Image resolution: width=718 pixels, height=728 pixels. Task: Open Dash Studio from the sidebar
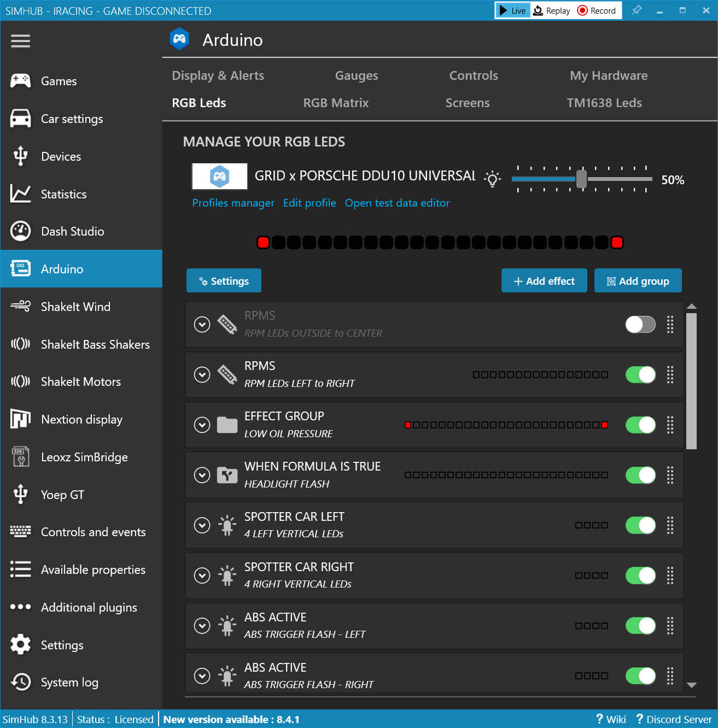pyautogui.click(x=72, y=231)
